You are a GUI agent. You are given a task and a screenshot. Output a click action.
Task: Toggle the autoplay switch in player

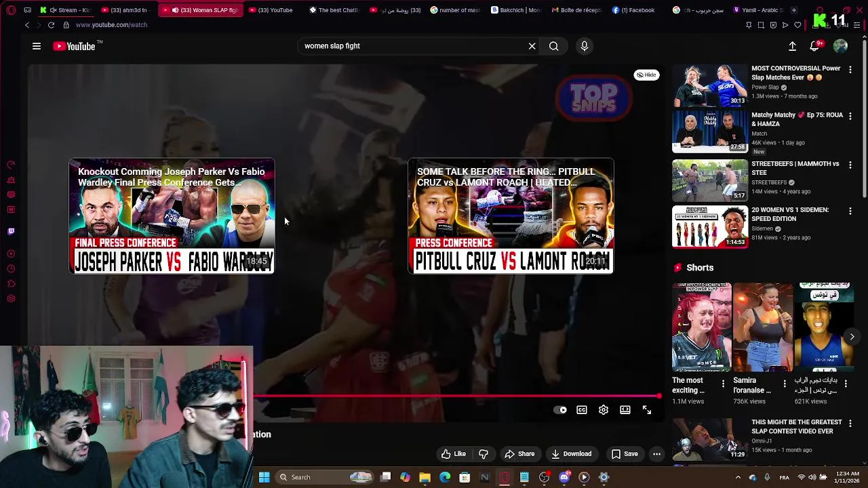click(560, 410)
